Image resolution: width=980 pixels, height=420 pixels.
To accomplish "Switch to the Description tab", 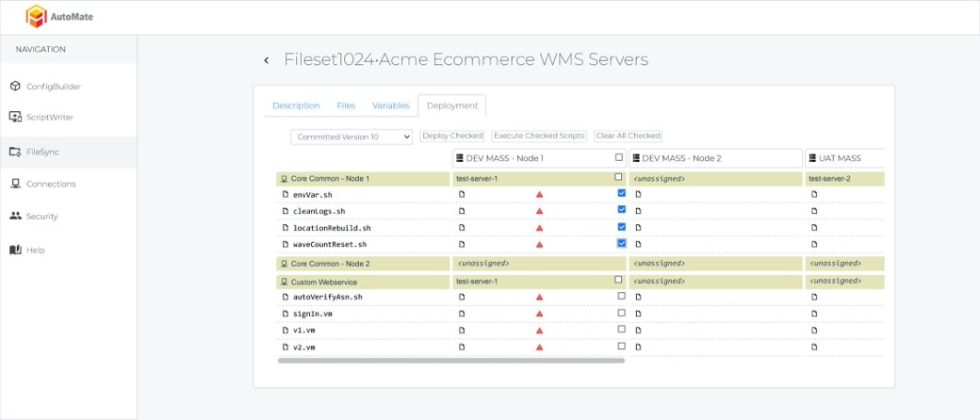I will tap(296, 105).
